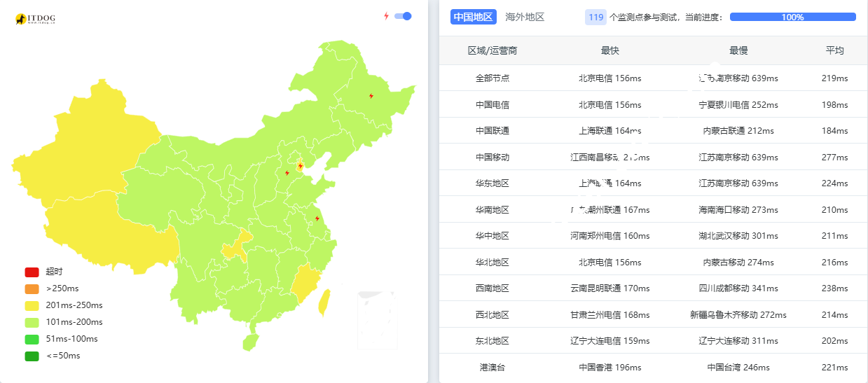Select Hainan island on the map
The width and height of the screenshot is (868, 383).
(249, 342)
